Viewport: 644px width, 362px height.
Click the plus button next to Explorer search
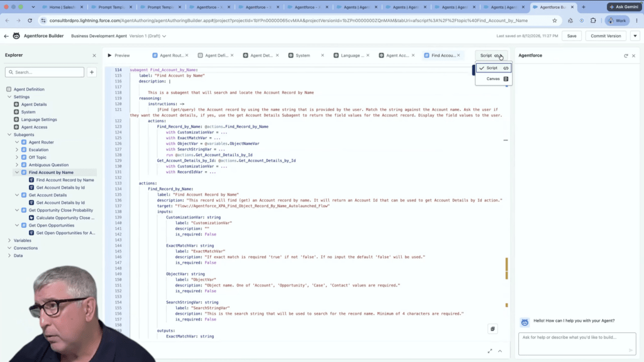92,72
